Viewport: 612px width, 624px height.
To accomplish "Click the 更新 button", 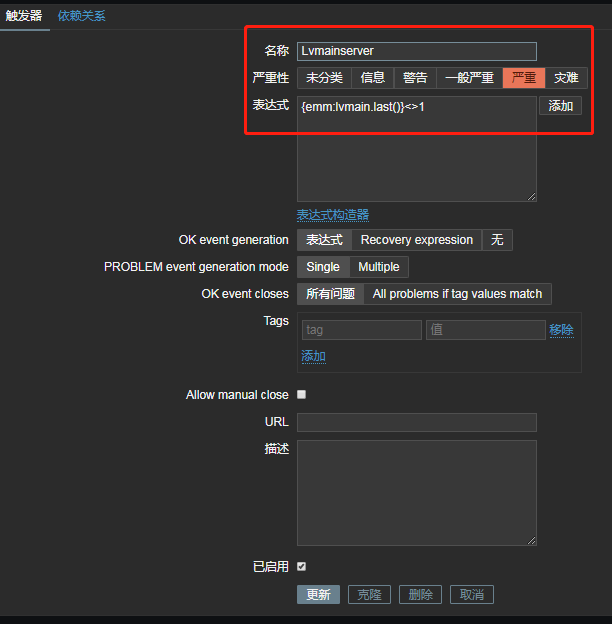I will pos(318,595).
